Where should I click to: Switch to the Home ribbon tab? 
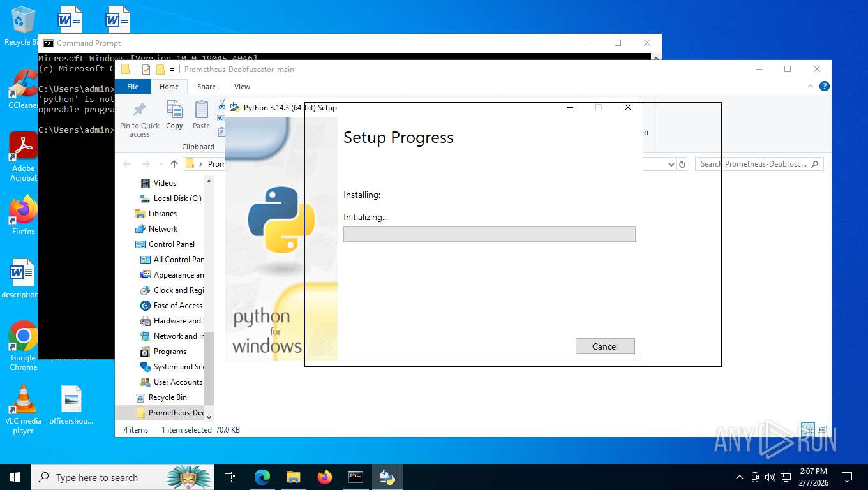169,87
